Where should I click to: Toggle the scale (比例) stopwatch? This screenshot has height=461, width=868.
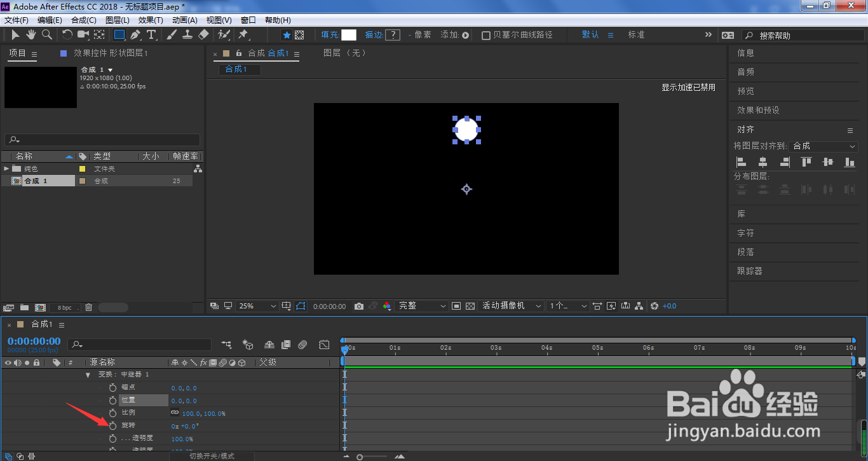click(113, 413)
